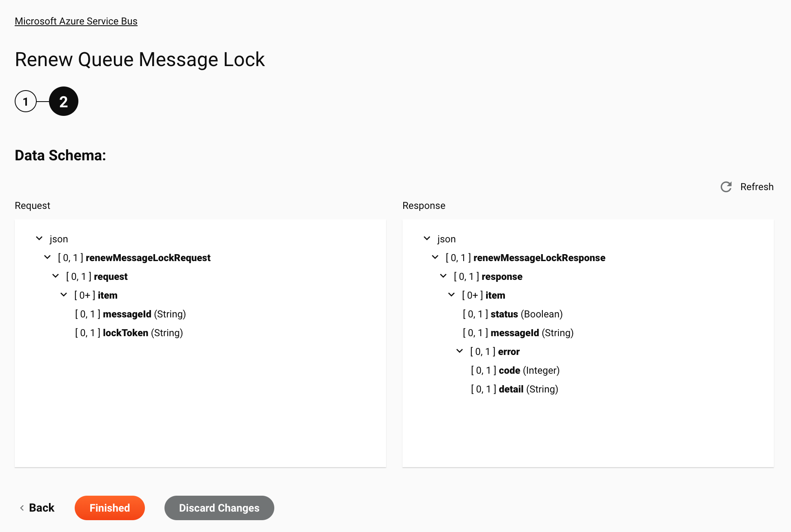
Task: Select step 1 in the wizard
Action: click(26, 101)
